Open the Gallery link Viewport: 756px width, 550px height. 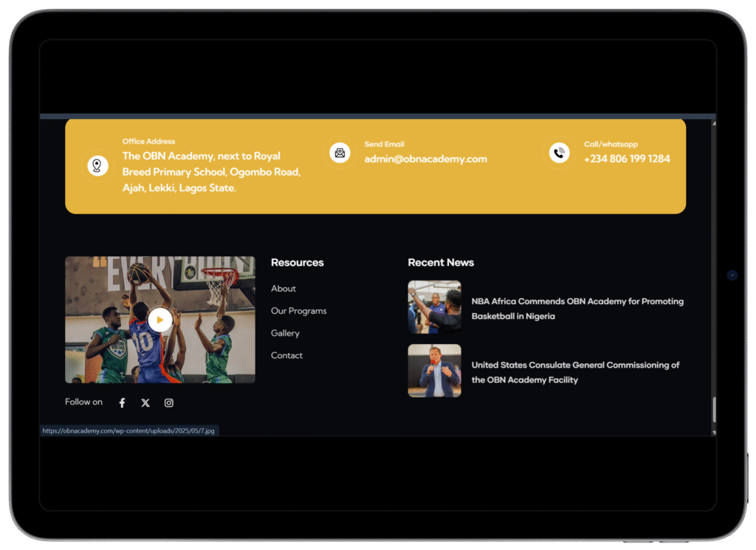tap(285, 333)
